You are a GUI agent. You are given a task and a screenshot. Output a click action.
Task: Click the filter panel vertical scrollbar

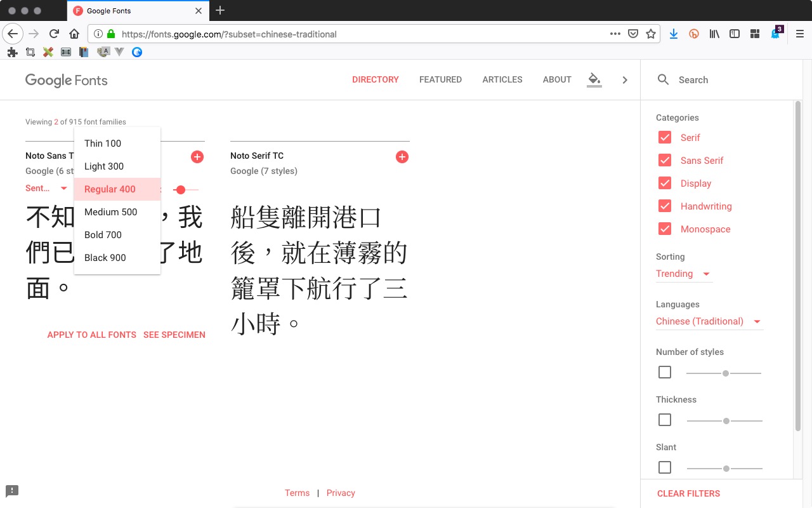point(798,267)
